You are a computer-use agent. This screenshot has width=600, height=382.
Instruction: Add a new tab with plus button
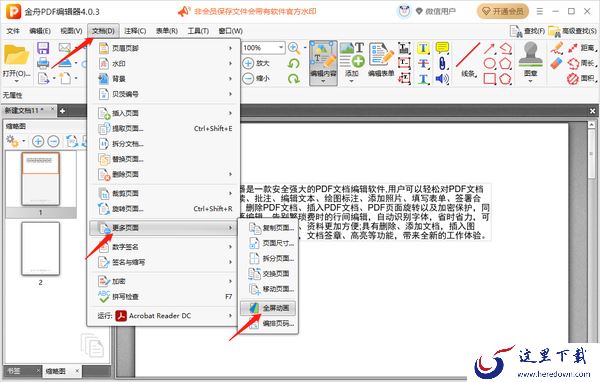pos(62,111)
